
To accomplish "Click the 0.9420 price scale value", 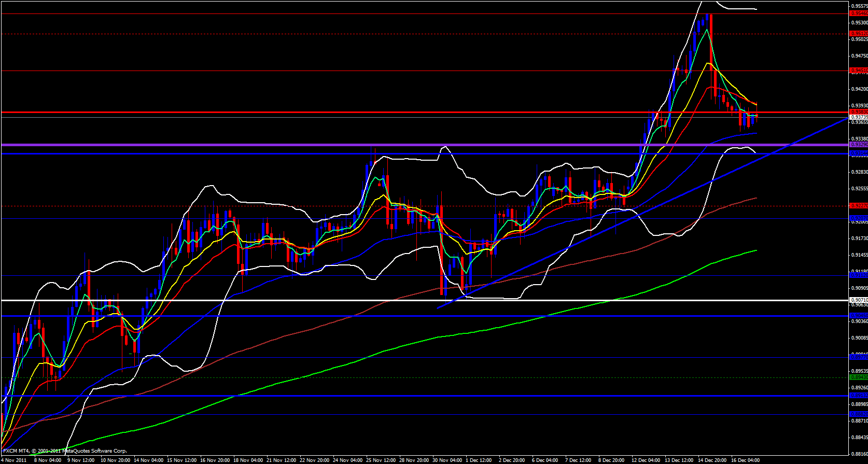I will [x=859, y=89].
